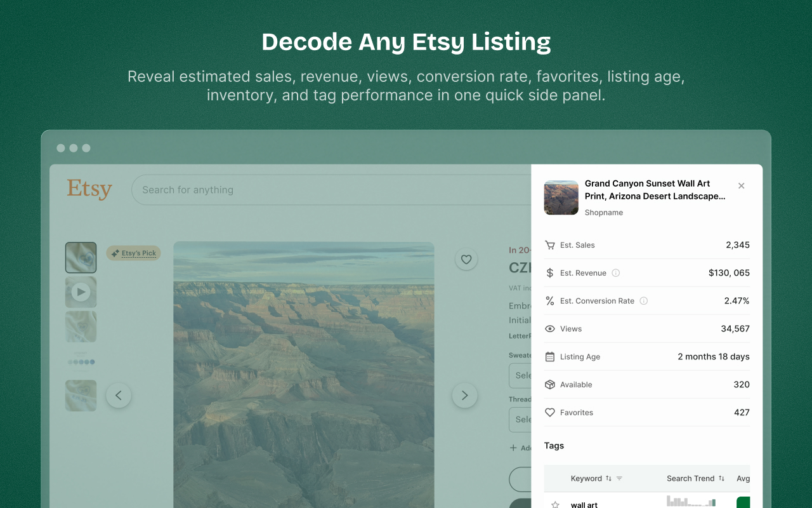812x508 pixels.
Task: Click the conversion rate value 2.47%
Action: click(x=737, y=301)
